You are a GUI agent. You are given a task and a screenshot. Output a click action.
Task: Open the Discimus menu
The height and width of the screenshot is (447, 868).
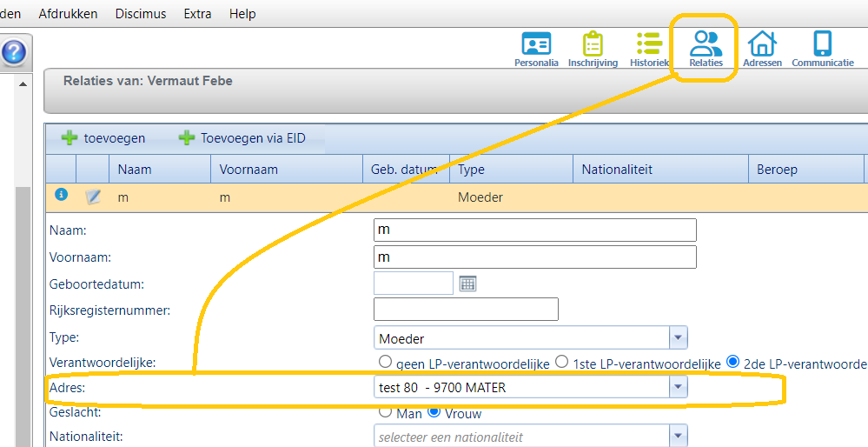(x=140, y=14)
